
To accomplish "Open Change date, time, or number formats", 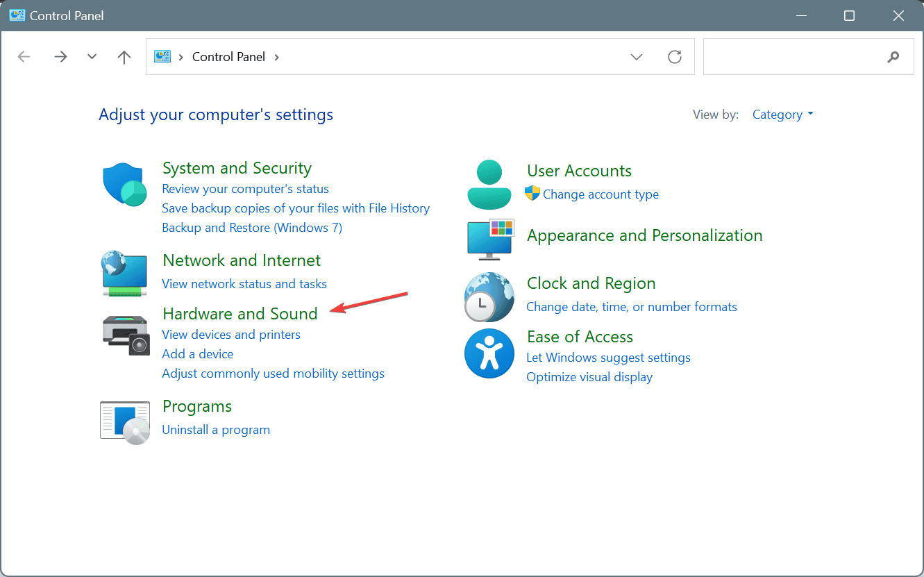I will (x=632, y=307).
